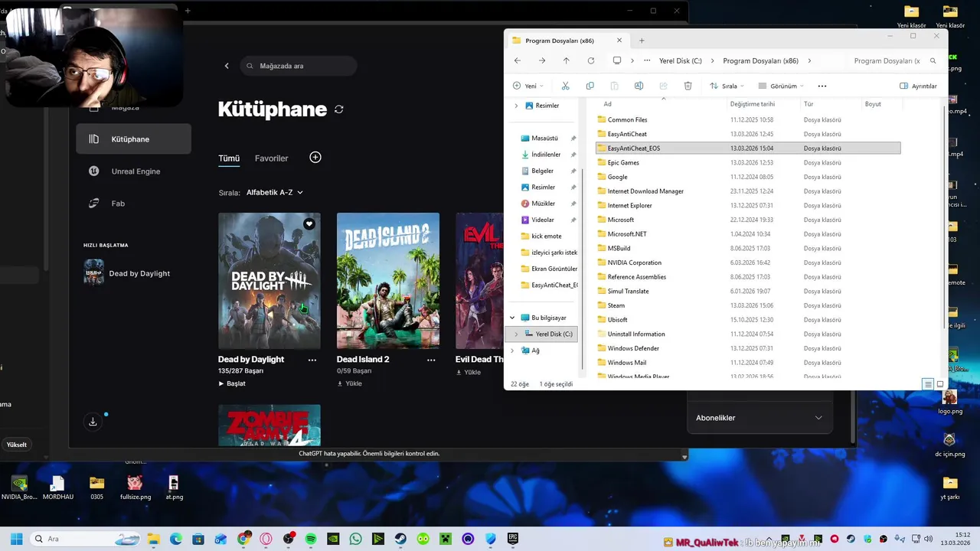This screenshot has height=551, width=980.
Task: Cut the selected folder using scissors icon
Action: 565,86
